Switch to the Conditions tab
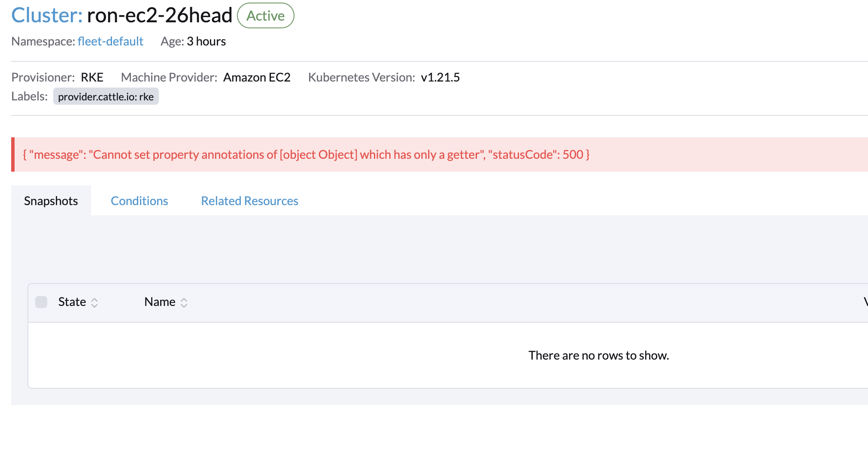 [139, 200]
